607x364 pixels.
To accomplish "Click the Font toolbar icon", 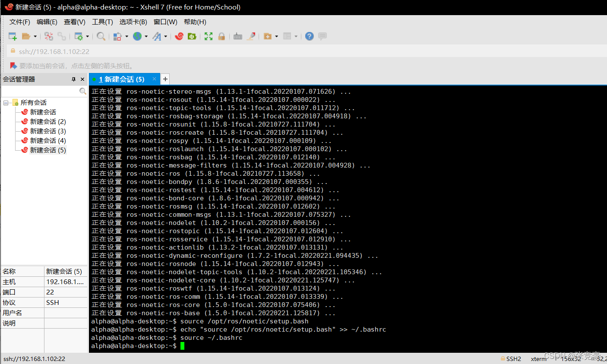I will coord(157,36).
